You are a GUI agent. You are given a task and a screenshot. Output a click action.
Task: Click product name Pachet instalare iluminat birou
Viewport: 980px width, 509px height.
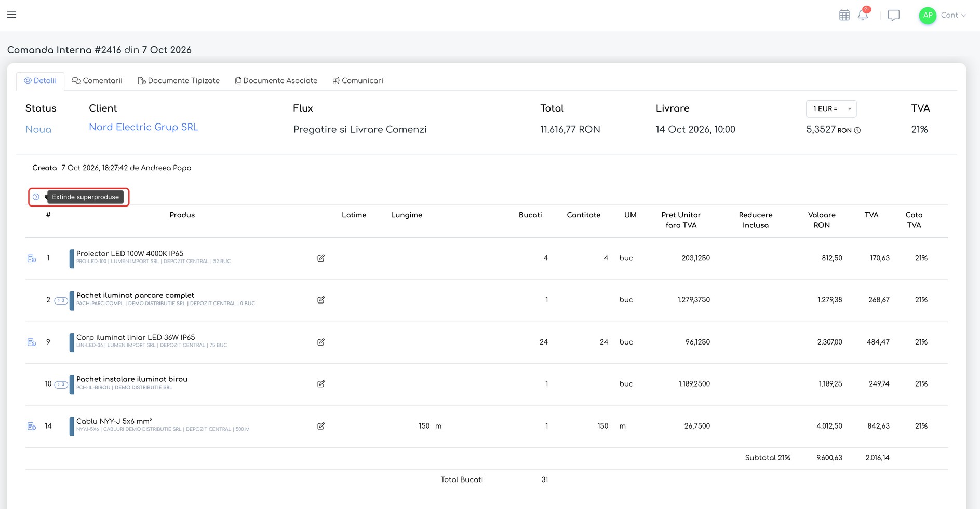point(132,379)
